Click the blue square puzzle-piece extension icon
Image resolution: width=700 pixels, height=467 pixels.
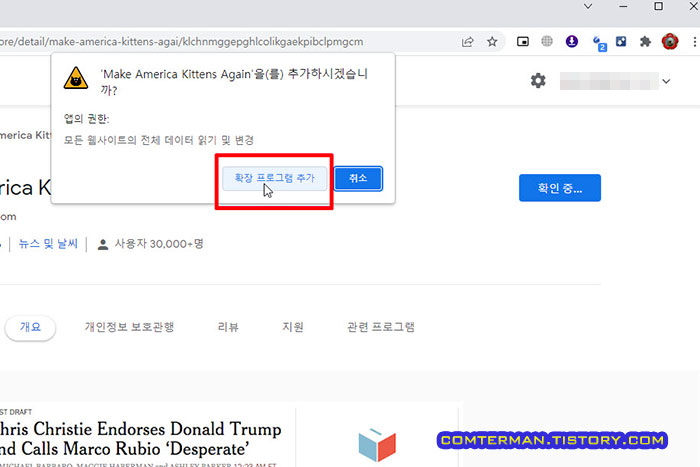(x=621, y=42)
